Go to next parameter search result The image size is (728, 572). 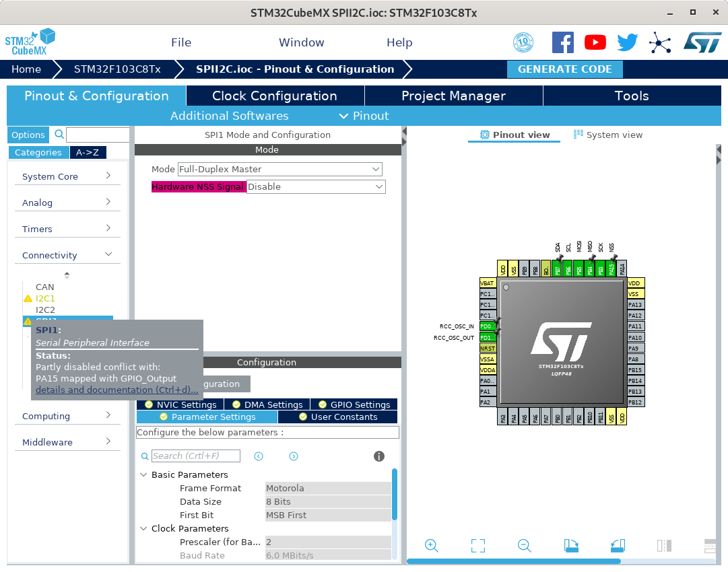(x=294, y=456)
